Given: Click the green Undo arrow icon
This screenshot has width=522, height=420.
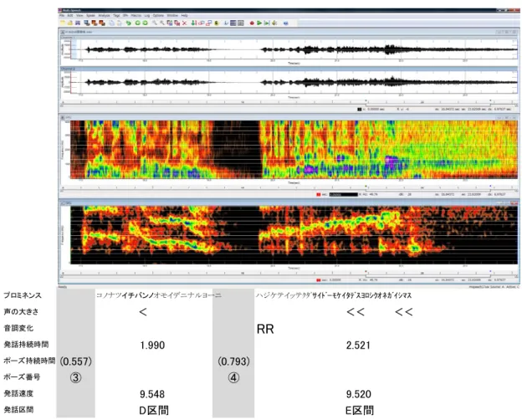Looking at the screenshot, I should [x=128, y=23].
